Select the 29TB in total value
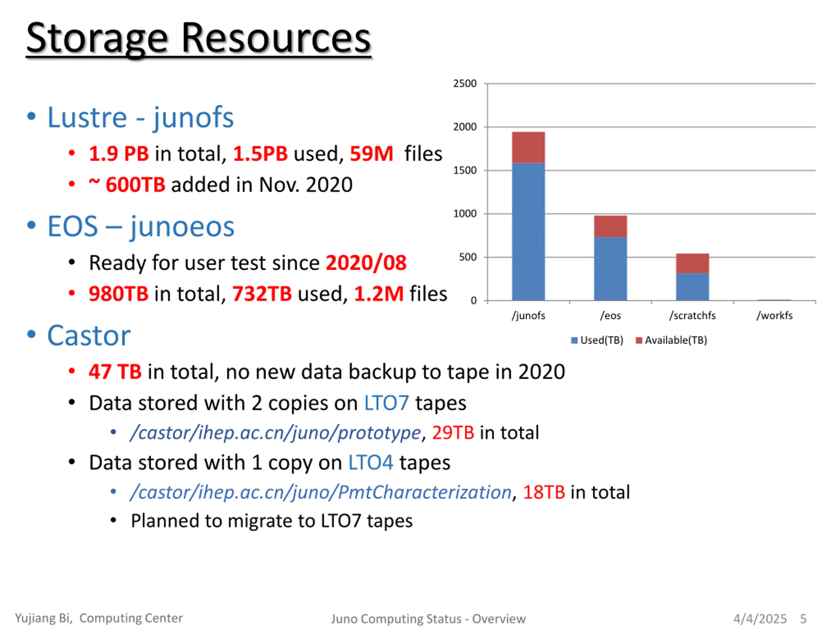The image size is (840, 630). coord(453,433)
